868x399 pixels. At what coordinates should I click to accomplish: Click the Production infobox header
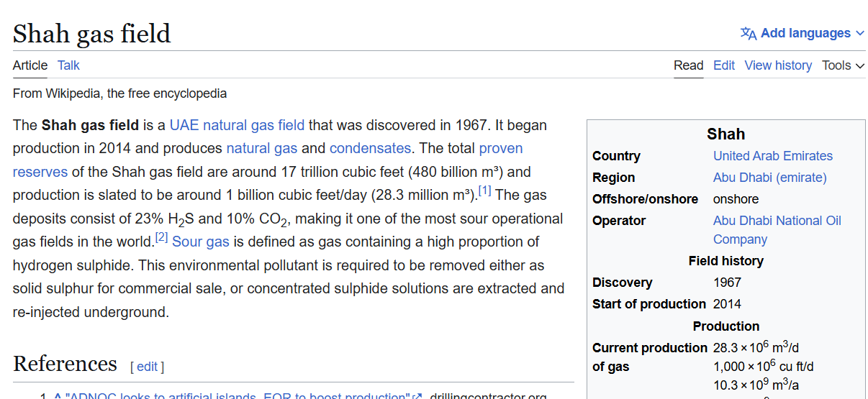726,326
